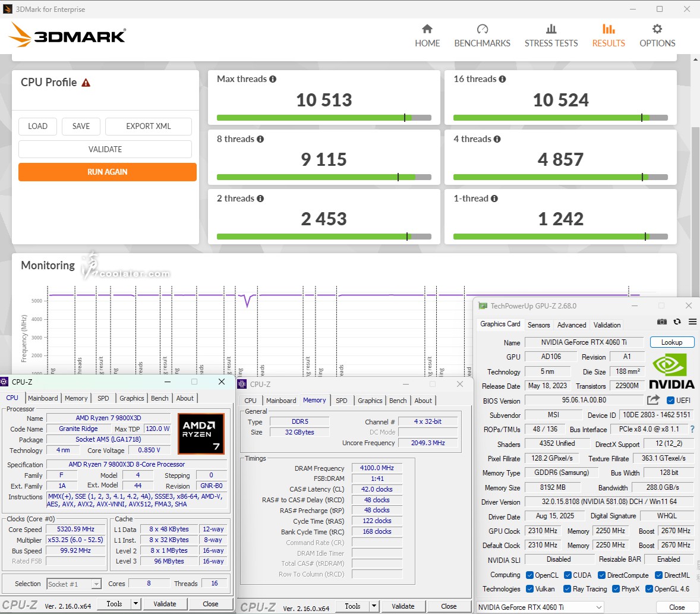Switch to Sensors tab in GPU-Z

pyautogui.click(x=538, y=325)
